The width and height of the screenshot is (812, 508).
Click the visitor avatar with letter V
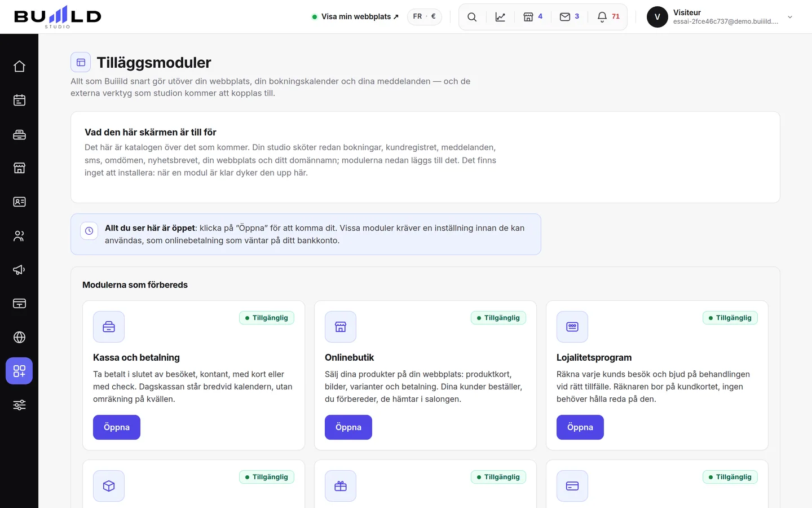[657, 17]
